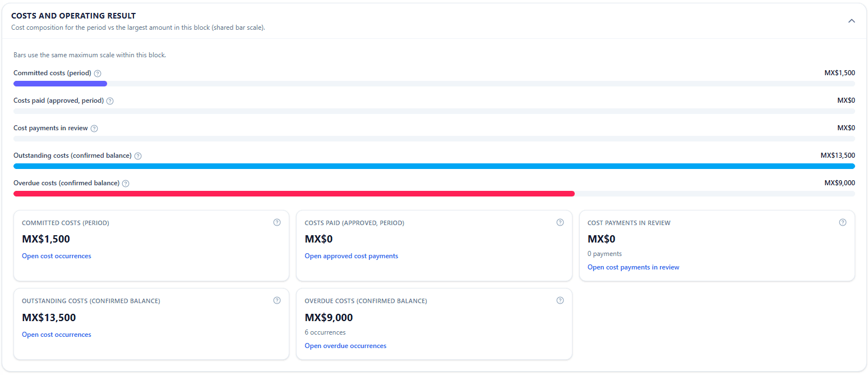Open cost occurrences link in Outstanding Costs card

[57, 335]
